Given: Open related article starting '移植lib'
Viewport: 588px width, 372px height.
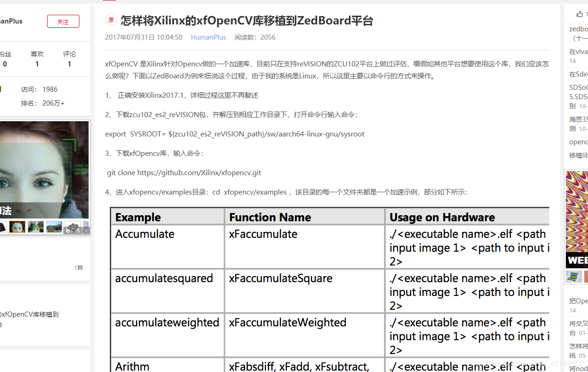Looking at the screenshot, I should click(x=579, y=155).
